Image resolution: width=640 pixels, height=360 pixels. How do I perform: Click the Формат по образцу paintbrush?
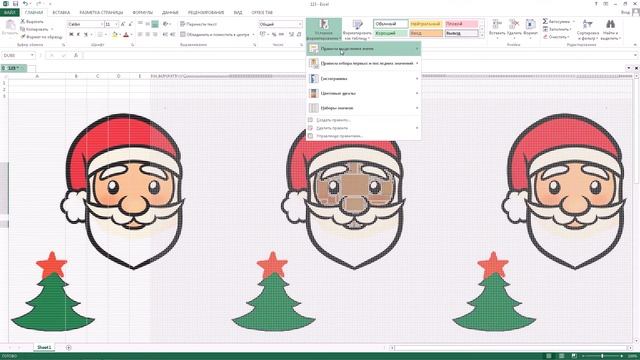tap(23, 37)
